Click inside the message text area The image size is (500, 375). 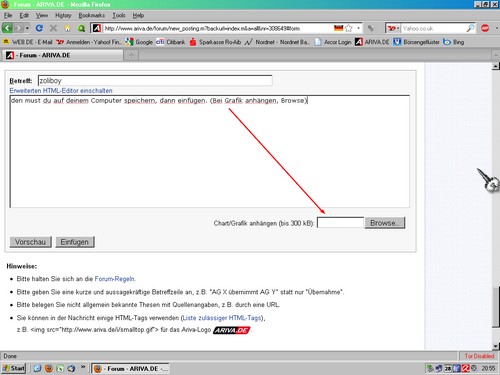click(x=210, y=152)
